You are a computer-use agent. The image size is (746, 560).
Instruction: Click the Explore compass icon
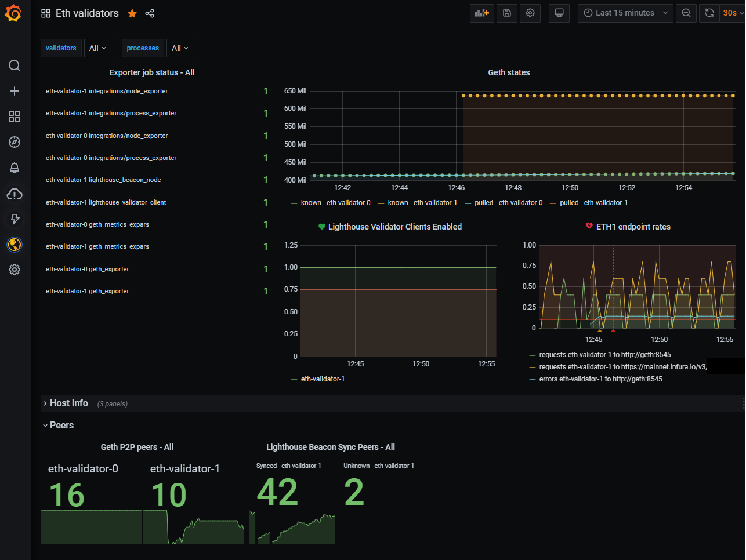click(x=15, y=142)
